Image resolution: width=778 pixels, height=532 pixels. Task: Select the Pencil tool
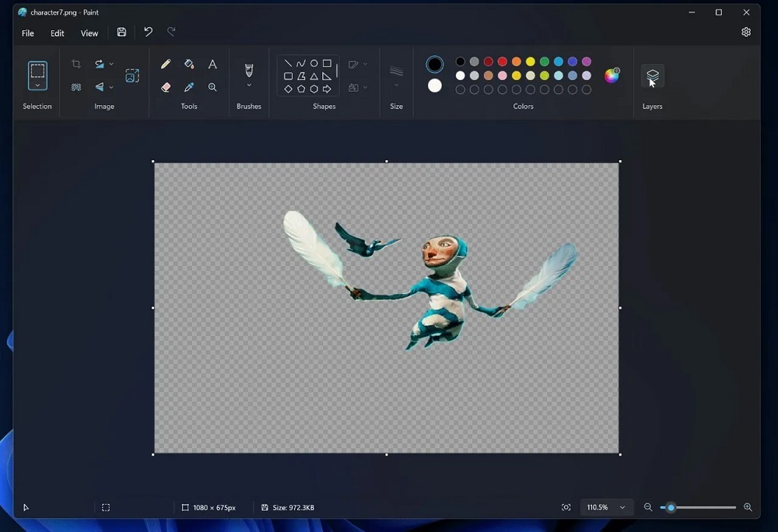[166, 65]
